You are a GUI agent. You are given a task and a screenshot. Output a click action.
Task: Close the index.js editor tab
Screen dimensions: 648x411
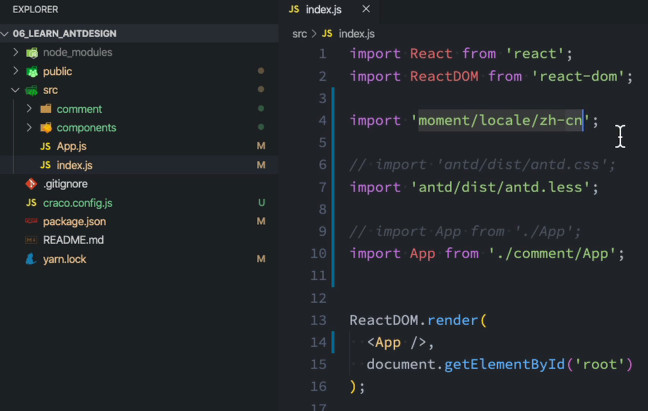[366, 9]
